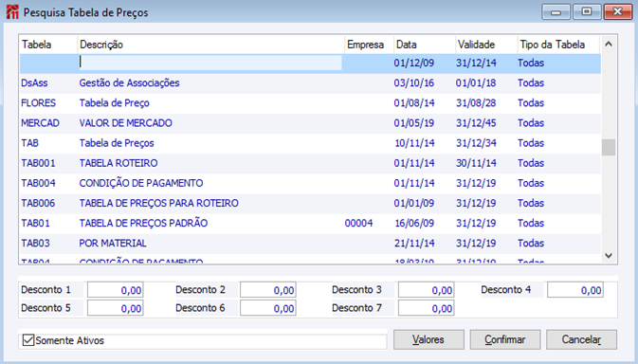
Task: Click Todas in the FLORES row
Action: click(531, 103)
